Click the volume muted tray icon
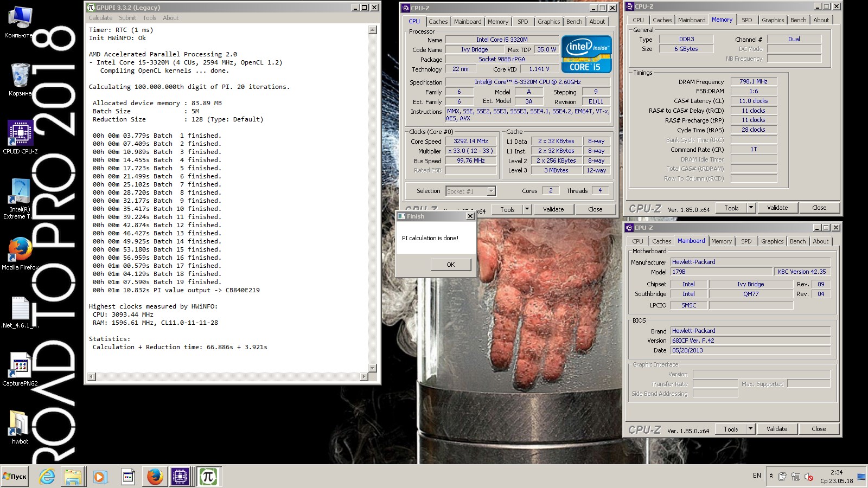The width and height of the screenshot is (868, 488). coord(809,477)
